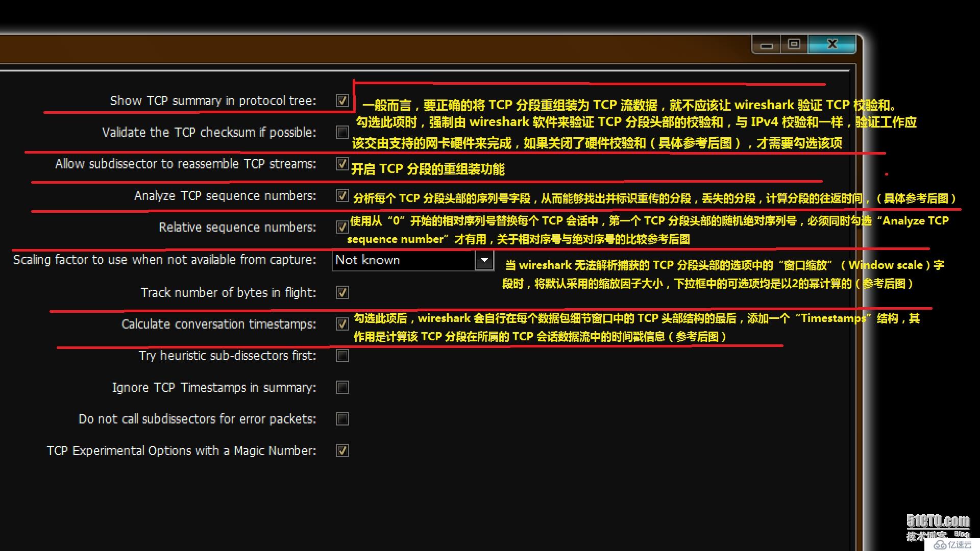980x551 pixels.
Task: Toggle Calculate conversation timestamps checkbox
Action: (x=342, y=324)
